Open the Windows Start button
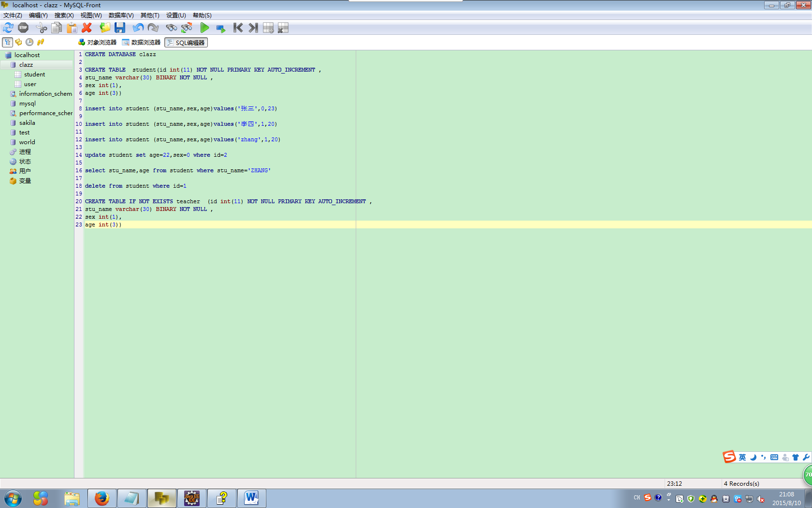The height and width of the screenshot is (508, 812). tap(13, 498)
